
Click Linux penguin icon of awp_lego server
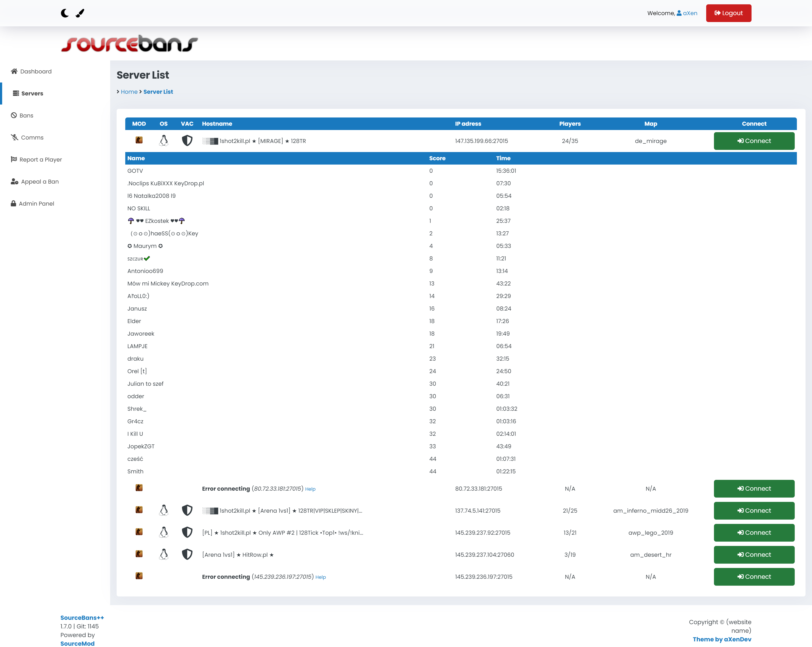tap(163, 532)
